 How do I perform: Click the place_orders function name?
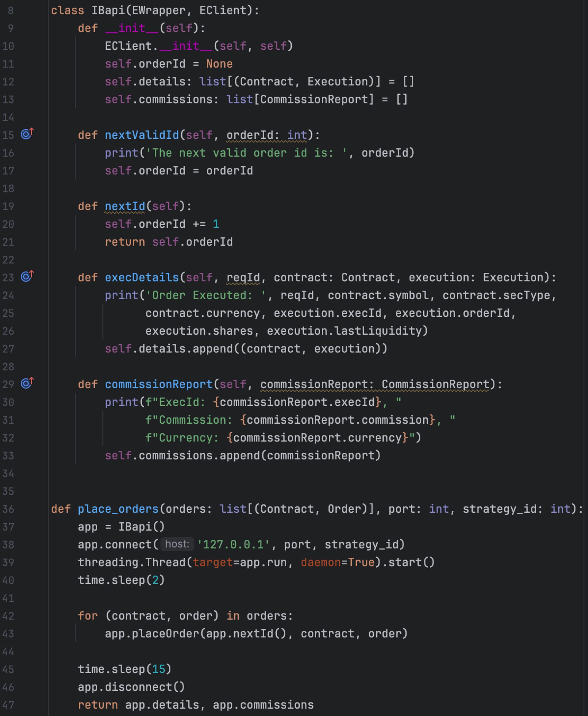(118, 509)
